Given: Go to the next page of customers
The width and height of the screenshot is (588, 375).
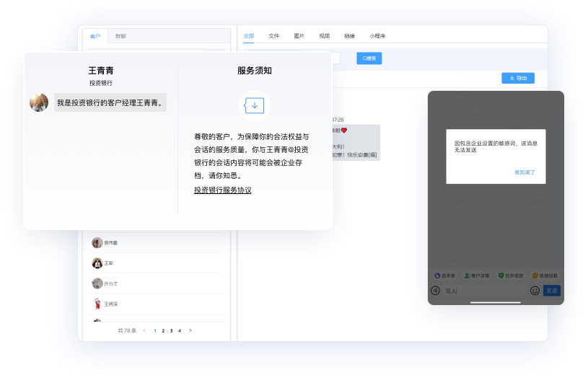Looking at the screenshot, I should tap(190, 330).
